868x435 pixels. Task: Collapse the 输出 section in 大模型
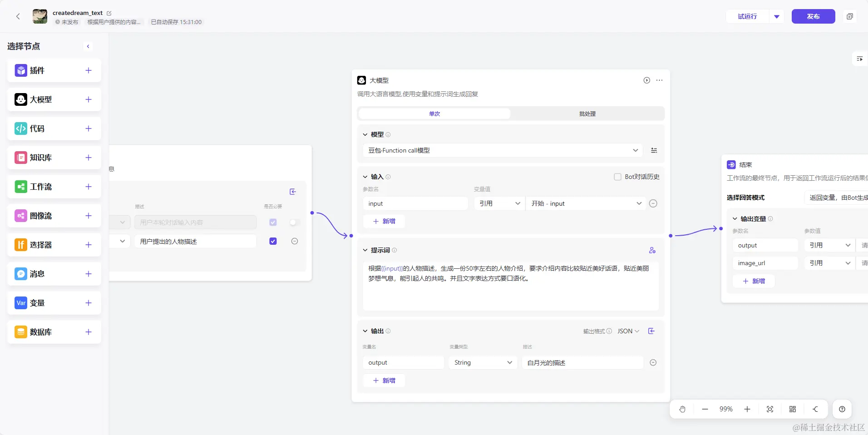click(365, 331)
